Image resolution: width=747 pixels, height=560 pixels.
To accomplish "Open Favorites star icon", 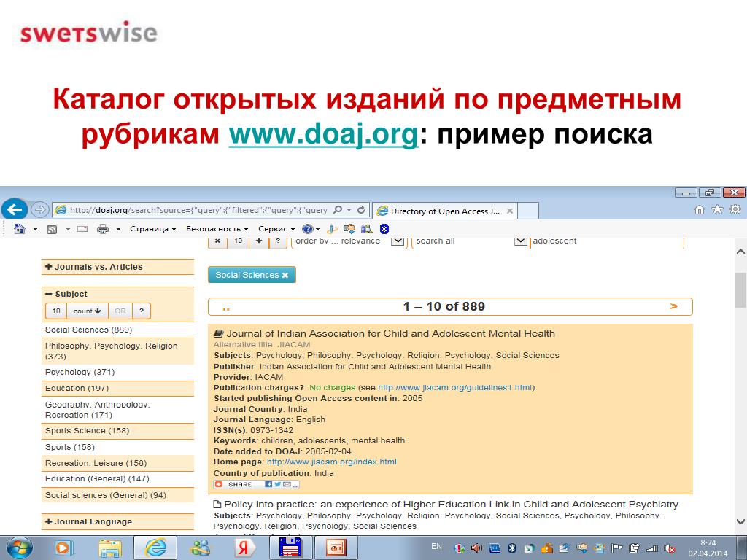I will point(717,209).
